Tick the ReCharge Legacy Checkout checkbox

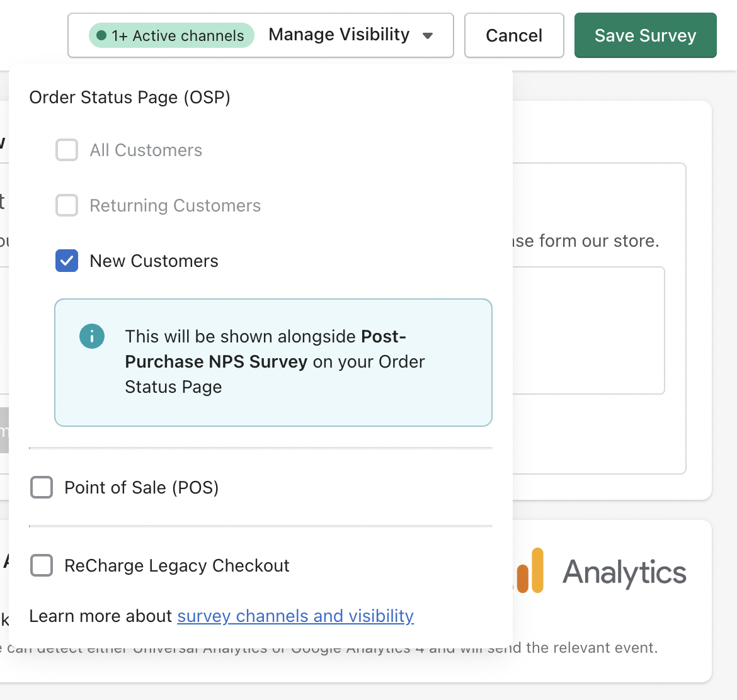pyautogui.click(x=42, y=565)
